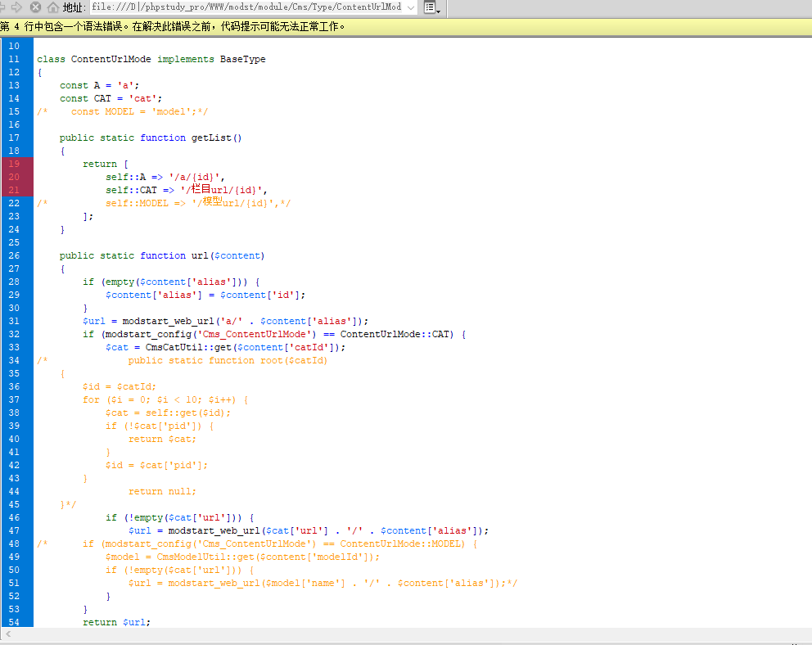Click the horizontal scrollbar left arrow

coord(7,634)
